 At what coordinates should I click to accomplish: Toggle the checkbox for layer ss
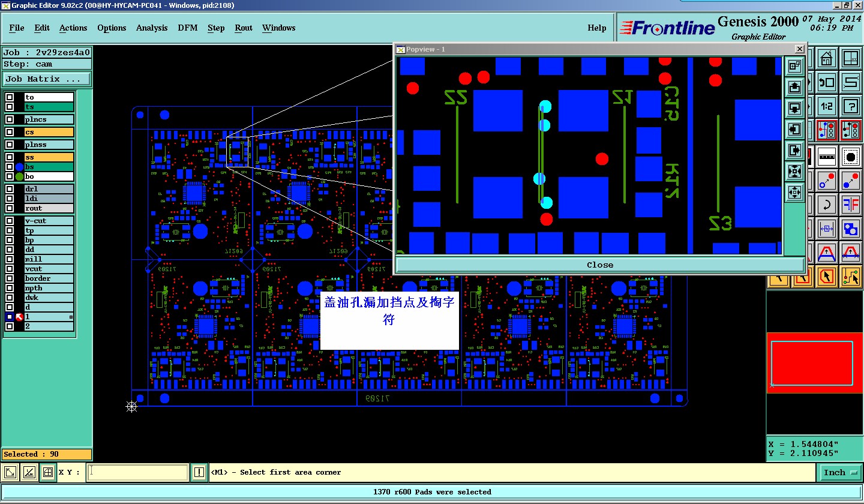coord(10,157)
